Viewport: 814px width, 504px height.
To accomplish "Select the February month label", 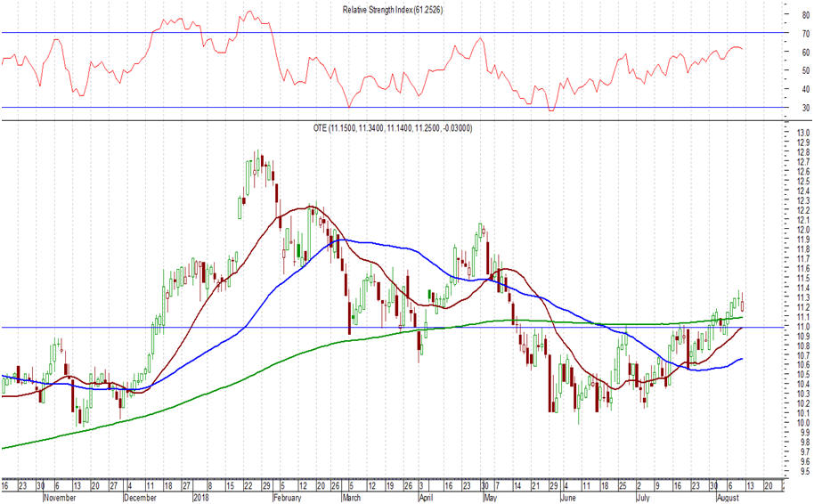I will pyautogui.click(x=287, y=498).
